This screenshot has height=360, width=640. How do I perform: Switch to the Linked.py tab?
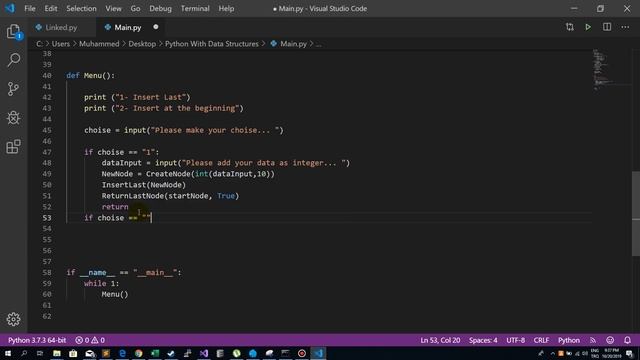[x=62, y=27]
